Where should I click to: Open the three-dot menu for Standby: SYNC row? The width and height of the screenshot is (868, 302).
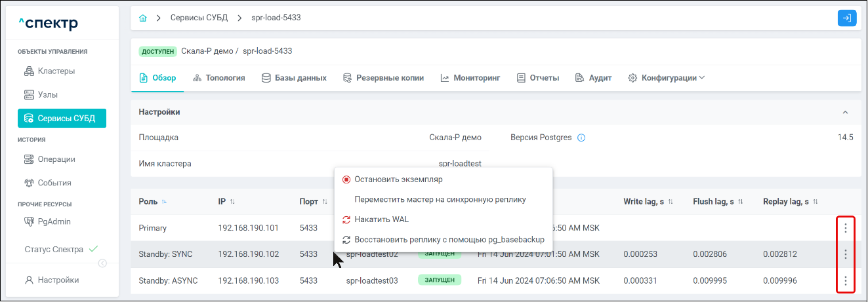coord(846,254)
